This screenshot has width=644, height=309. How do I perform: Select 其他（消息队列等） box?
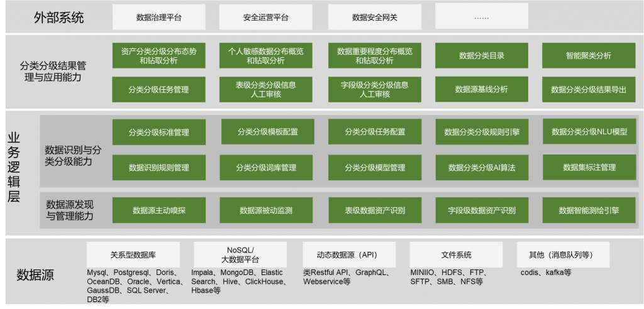pyautogui.click(x=563, y=255)
